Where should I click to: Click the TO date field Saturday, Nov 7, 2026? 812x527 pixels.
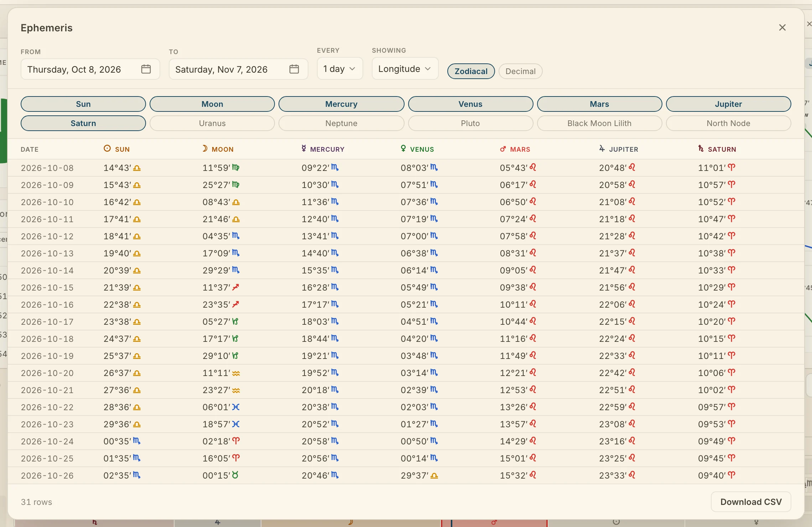[238, 69]
